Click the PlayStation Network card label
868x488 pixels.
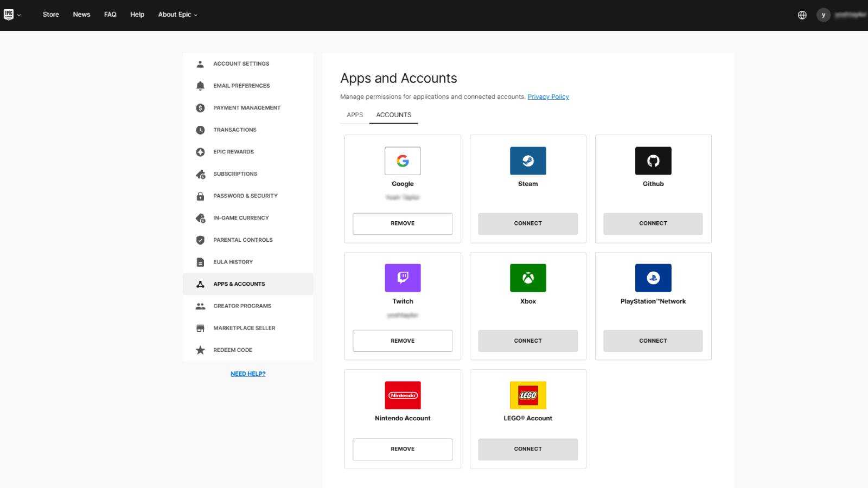pos(653,301)
